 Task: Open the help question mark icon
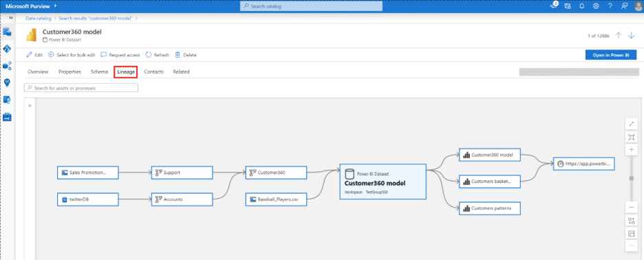click(610, 6)
